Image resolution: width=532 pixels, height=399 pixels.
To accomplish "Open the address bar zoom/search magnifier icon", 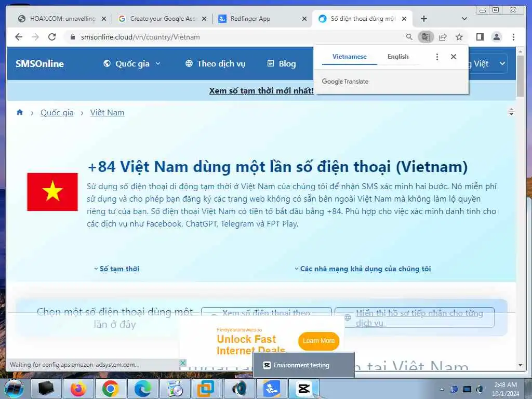I will pos(409,37).
